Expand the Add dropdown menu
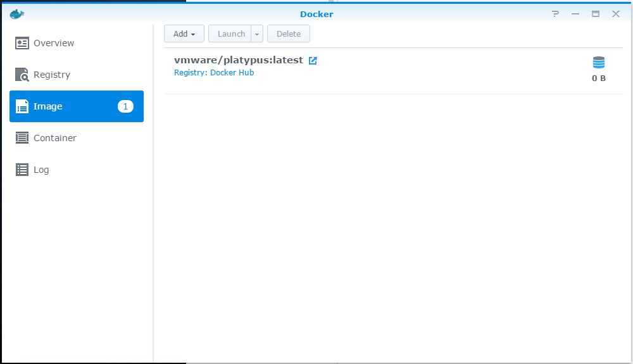This screenshot has height=364, width=633. coord(184,34)
